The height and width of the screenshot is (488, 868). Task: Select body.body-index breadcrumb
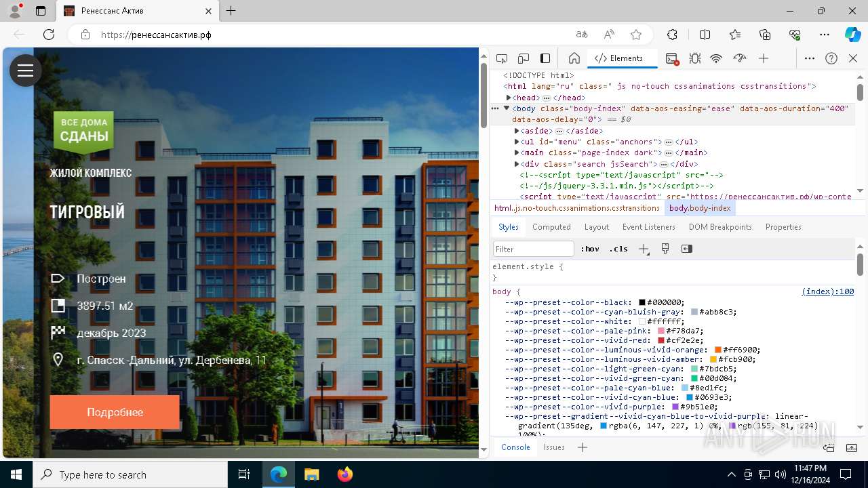pos(700,208)
